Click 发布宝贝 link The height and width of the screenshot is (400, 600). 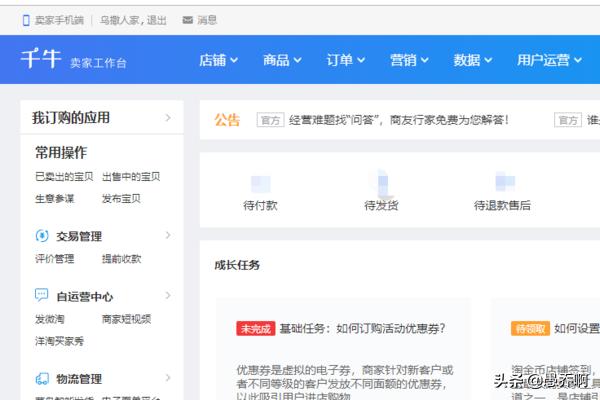[x=121, y=199]
